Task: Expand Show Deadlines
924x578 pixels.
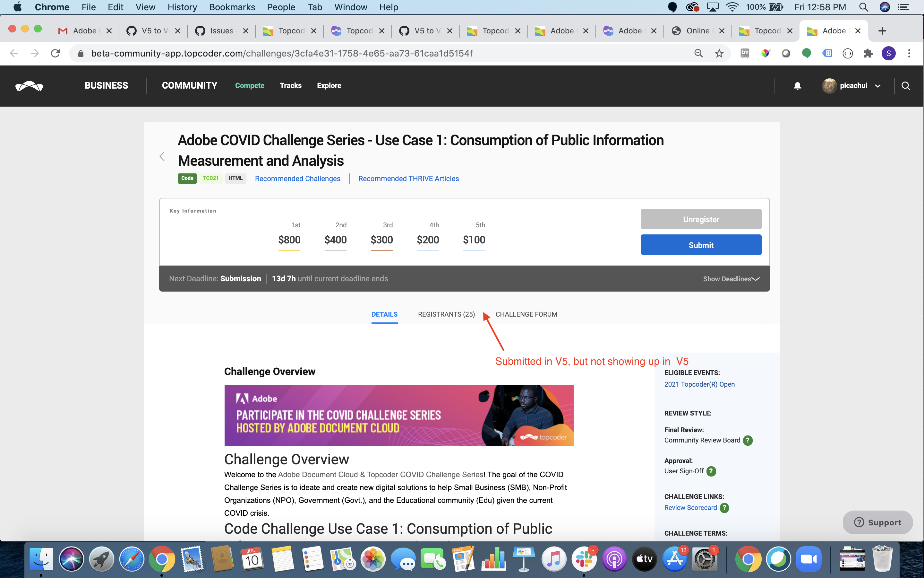Action: [x=731, y=279]
